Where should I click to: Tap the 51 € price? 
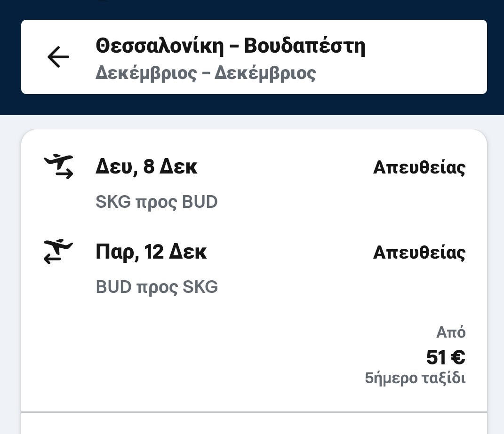tap(445, 357)
